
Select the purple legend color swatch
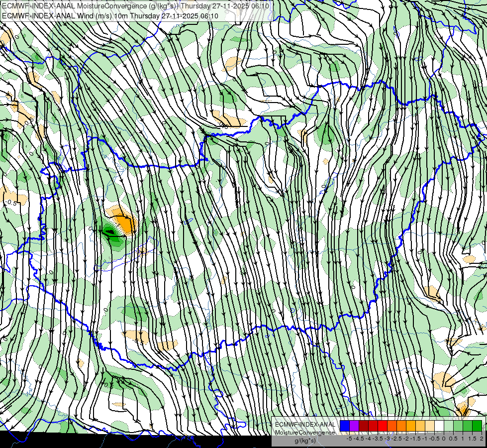tap(354, 426)
